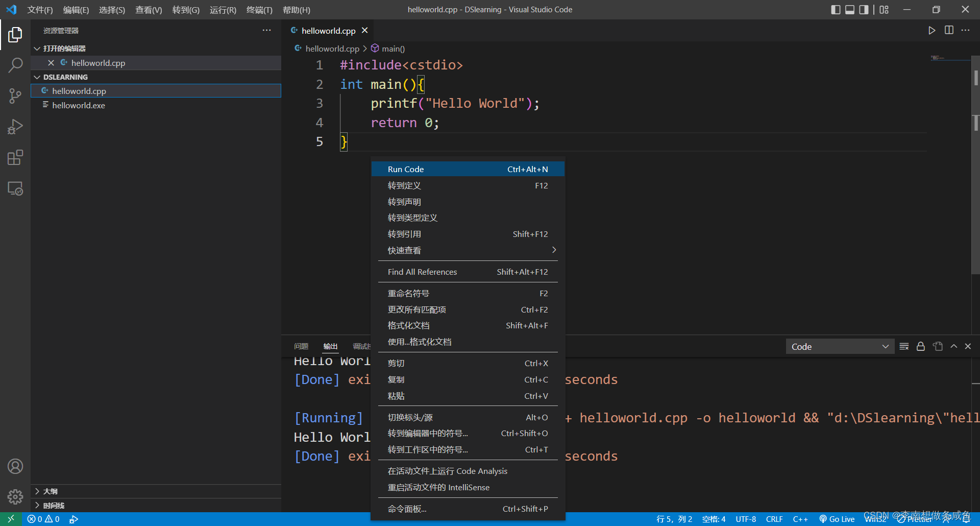
Task: Toggle the bottom panel layout icon
Action: point(850,10)
